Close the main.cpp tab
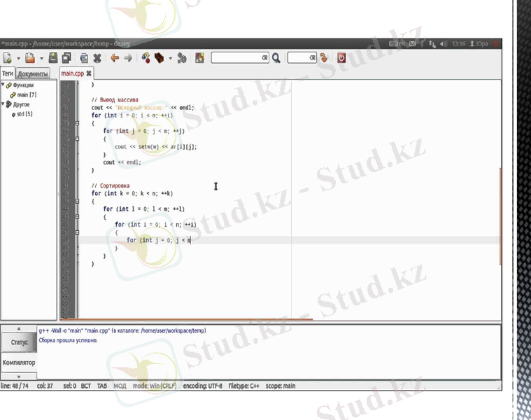Image resolution: width=531 pixels, height=420 pixels. coord(89,73)
